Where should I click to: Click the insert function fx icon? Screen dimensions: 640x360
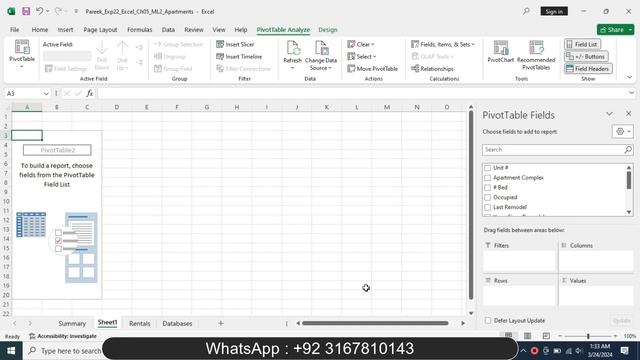[89, 93]
